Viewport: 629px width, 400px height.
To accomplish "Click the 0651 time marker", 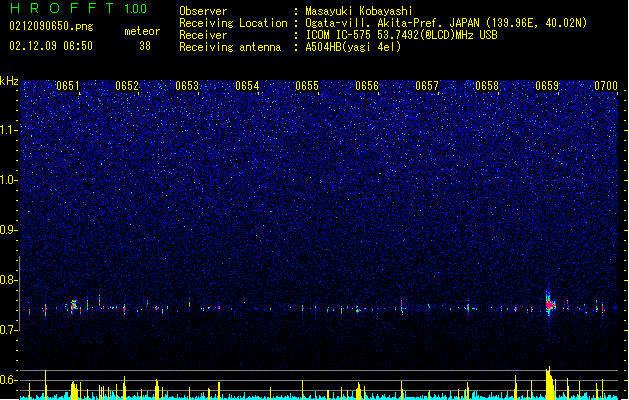I will (68, 86).
